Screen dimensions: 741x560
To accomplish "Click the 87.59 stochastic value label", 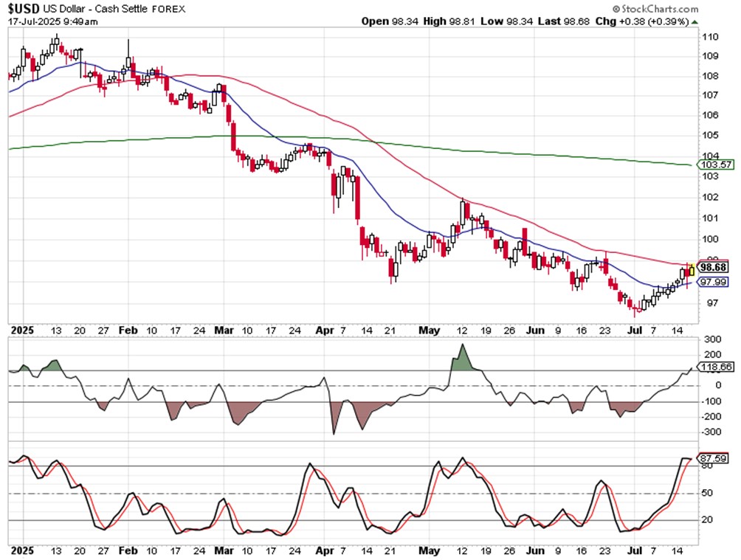I will coord(713,458).
